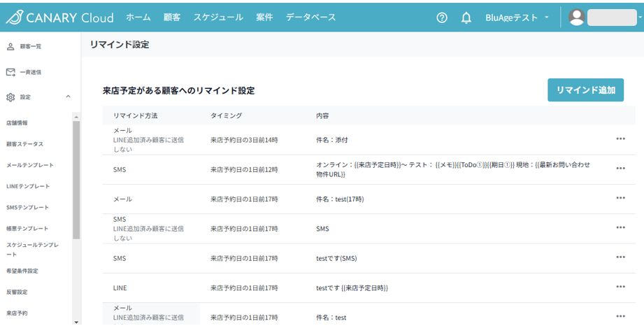Click the 来店予約日の1日前12時 timing cell

click(x=244, y=170)
